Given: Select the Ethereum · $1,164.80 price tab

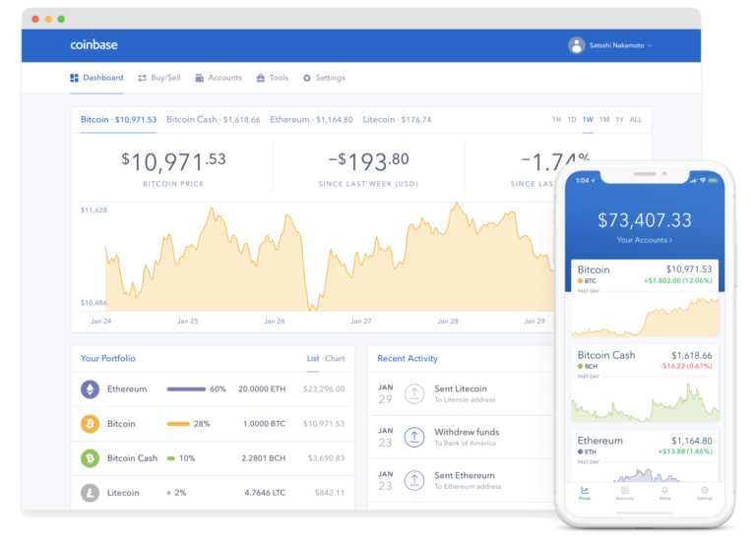Looking at the screenshot, I should coord(311,119).
